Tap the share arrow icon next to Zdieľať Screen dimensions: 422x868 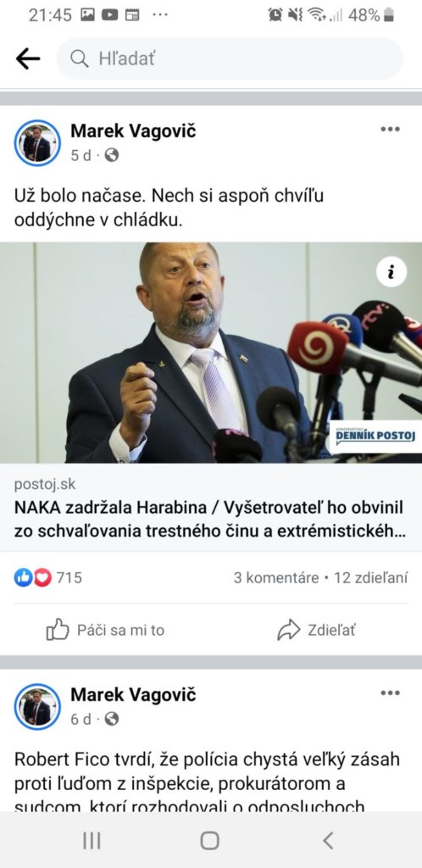(289, 630)
